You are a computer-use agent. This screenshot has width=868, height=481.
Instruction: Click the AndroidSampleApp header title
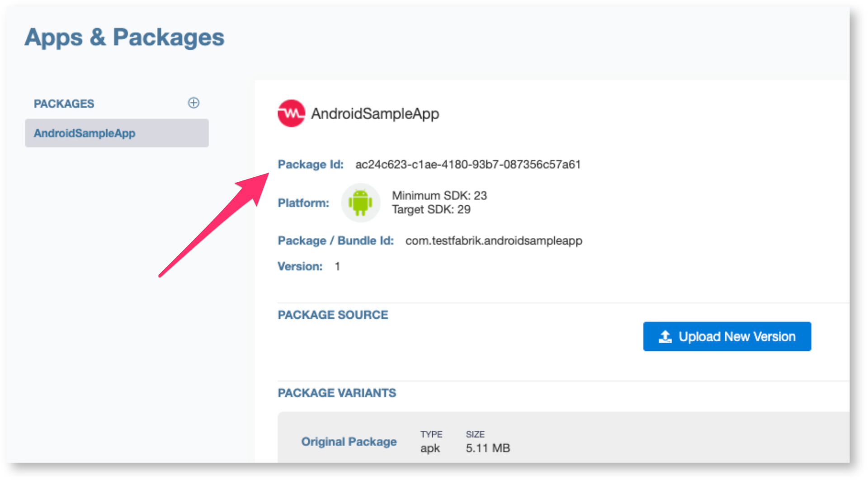pyautogui.click(x=375, y=113)
